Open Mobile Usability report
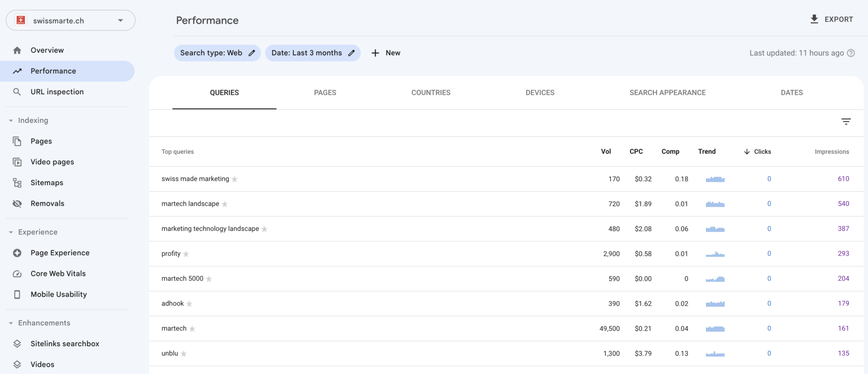This screenshot has width=868, height=374. (59, 295)
